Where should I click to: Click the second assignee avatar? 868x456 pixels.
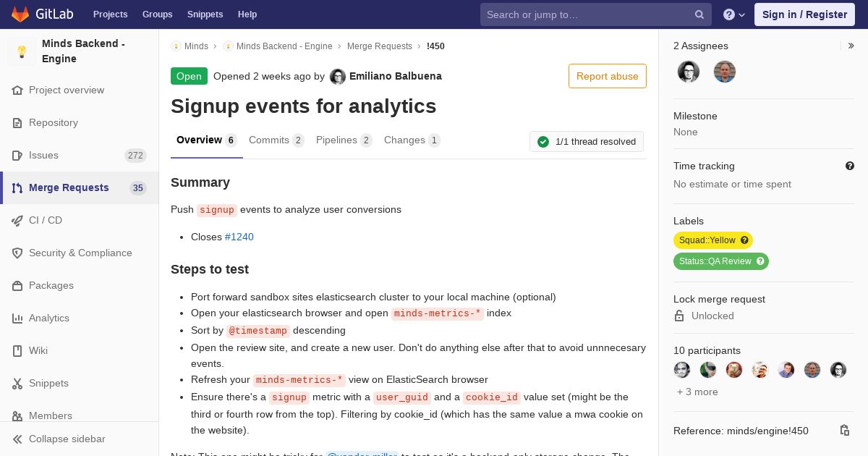click(x=725, y=72)
